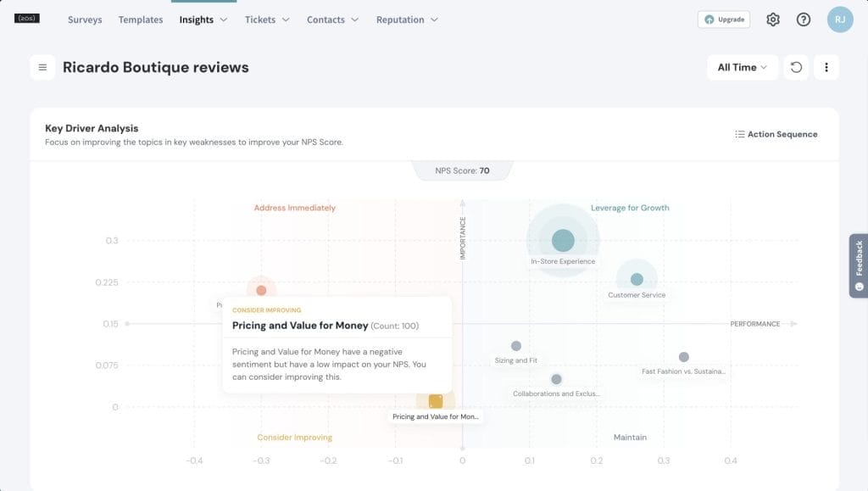Open the settings gear icon
This screenshot has width=868, height=491.
[772, 19]
